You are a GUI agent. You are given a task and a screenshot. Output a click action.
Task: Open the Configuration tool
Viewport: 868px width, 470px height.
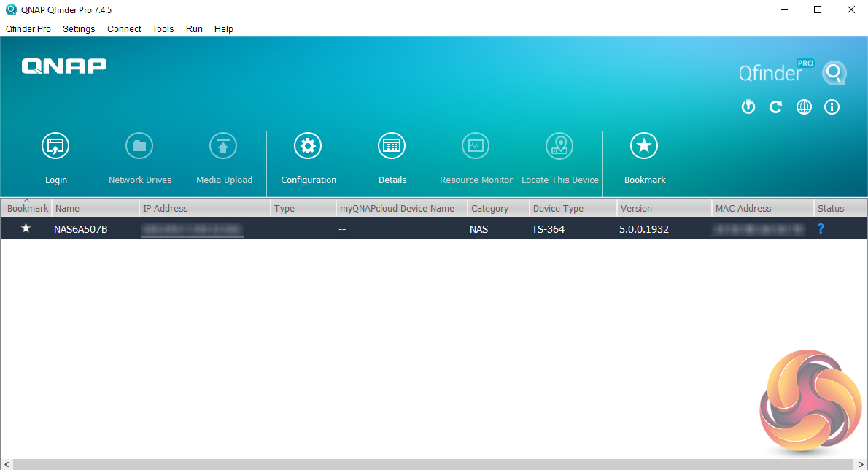(x=307, y=145)
